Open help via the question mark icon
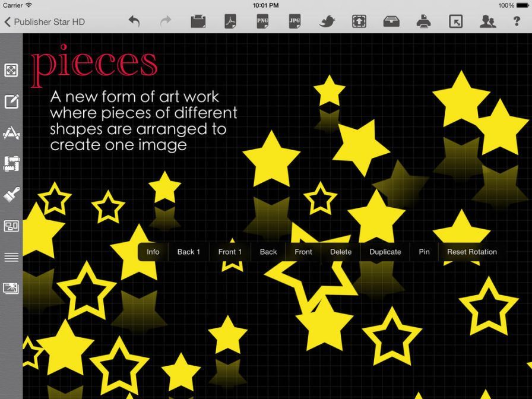Image resolution: width=532 pixels, height=399 pixels. point(517,22)
